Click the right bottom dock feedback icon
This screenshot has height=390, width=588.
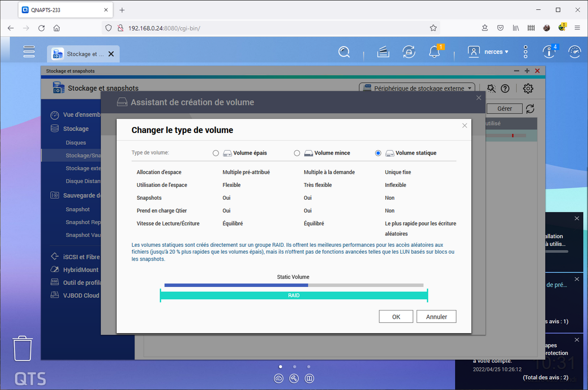(x=309, y=378)
